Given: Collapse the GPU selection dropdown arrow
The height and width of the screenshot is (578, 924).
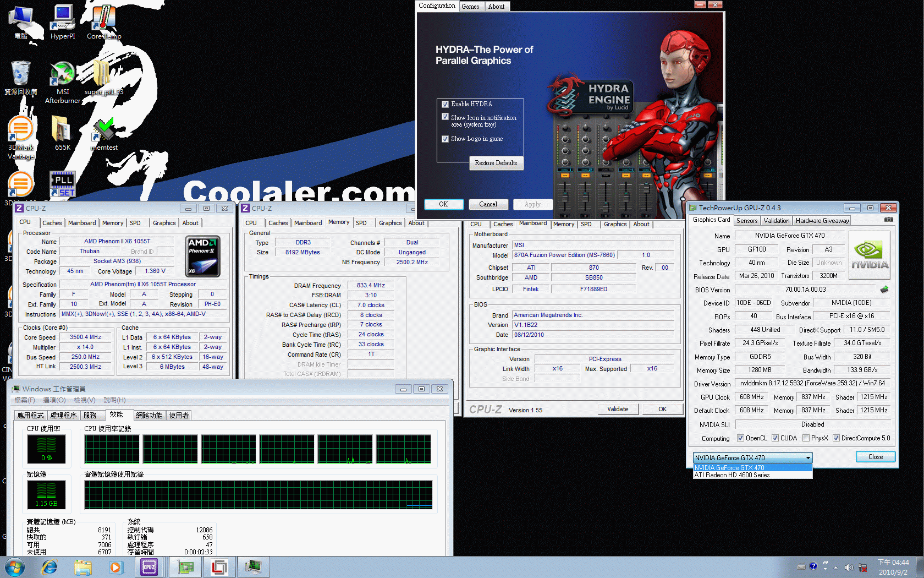Looking at the screenshot, I should 807,458.
